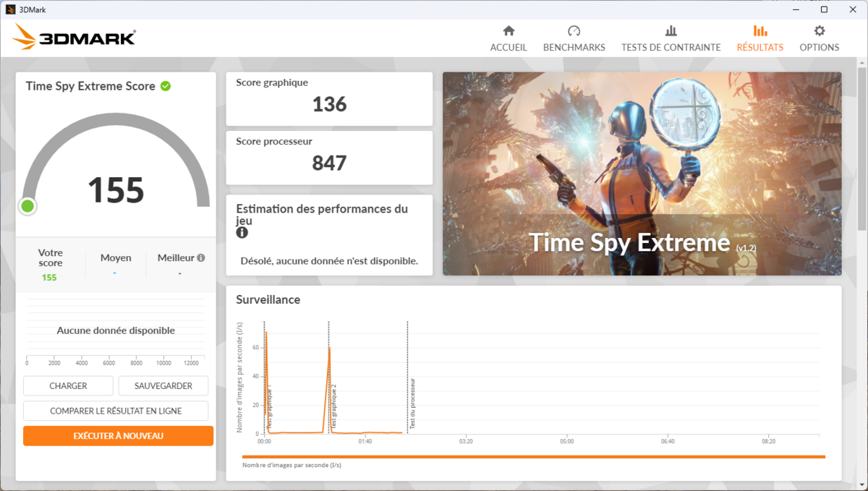
Task: Click the info icon next to Meilleur
Action: pyautogui.click(x=201, y=257)
